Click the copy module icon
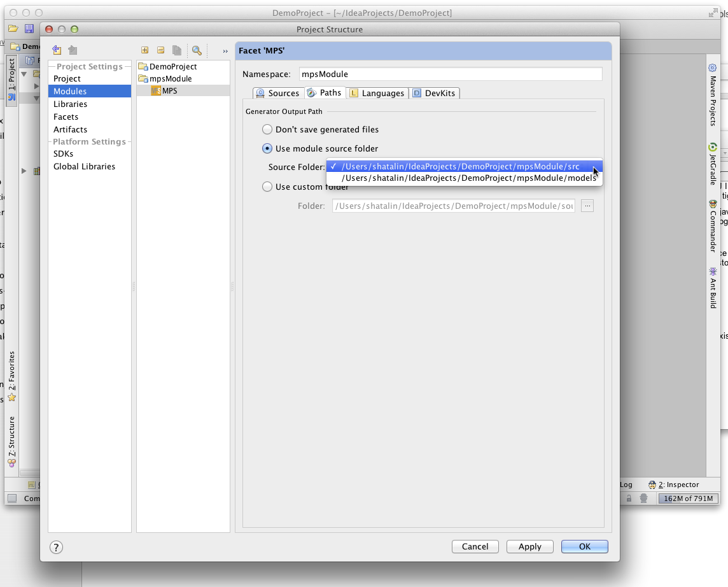The width and height of the screenshot is (728, 587). pyautogui.click(x=176, y=50)
